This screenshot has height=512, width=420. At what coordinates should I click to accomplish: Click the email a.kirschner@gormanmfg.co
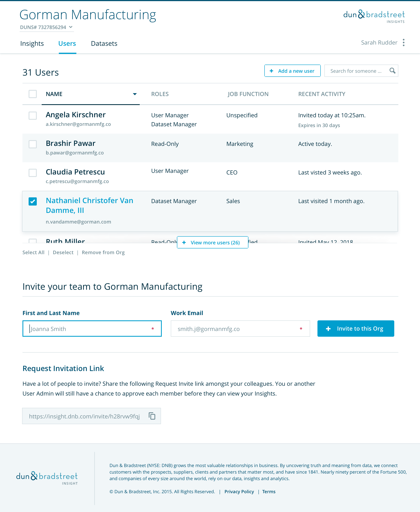click(78, 124)
